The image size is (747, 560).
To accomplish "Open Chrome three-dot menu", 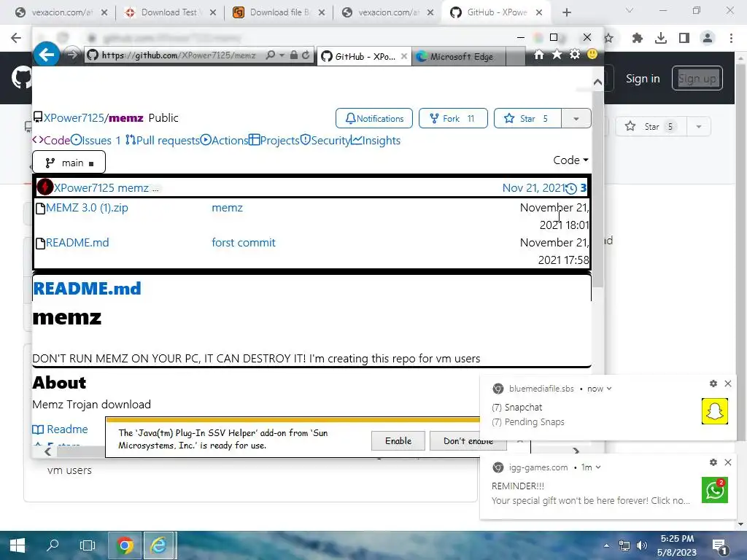I will (x=731, y=38).
